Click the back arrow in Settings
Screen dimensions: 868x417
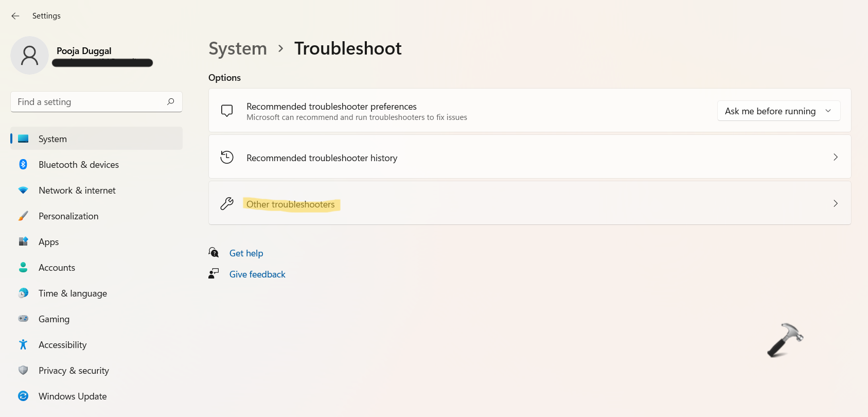(x=15, y=16)
